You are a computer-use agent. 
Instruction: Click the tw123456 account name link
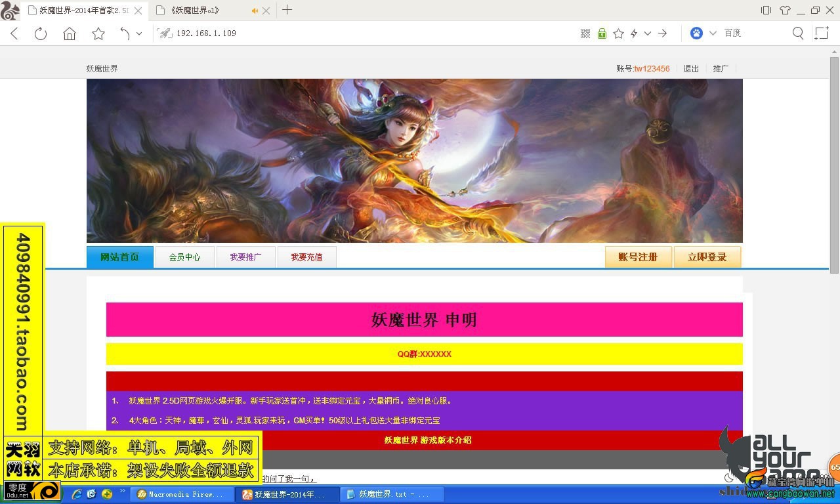tap(652, 69)
